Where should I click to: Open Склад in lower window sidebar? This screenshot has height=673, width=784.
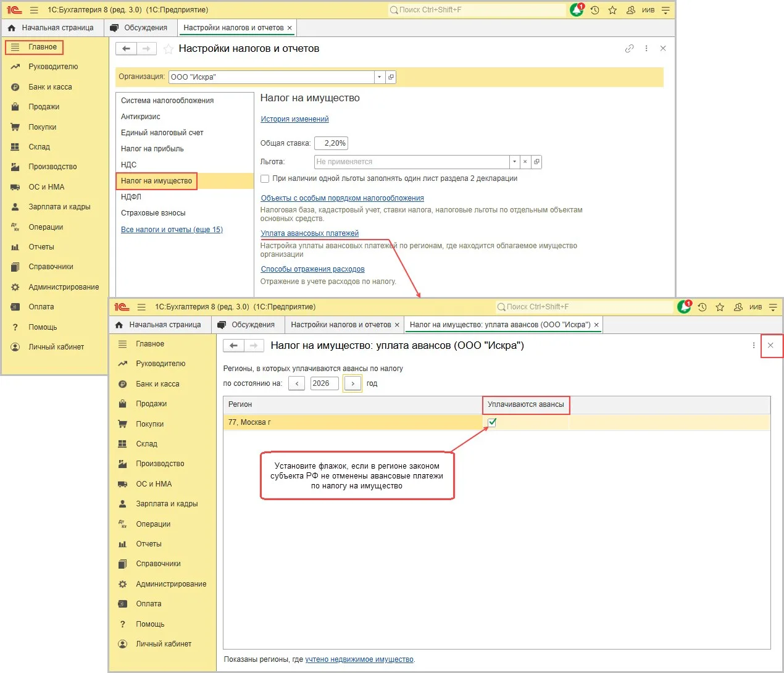[146, 444]
